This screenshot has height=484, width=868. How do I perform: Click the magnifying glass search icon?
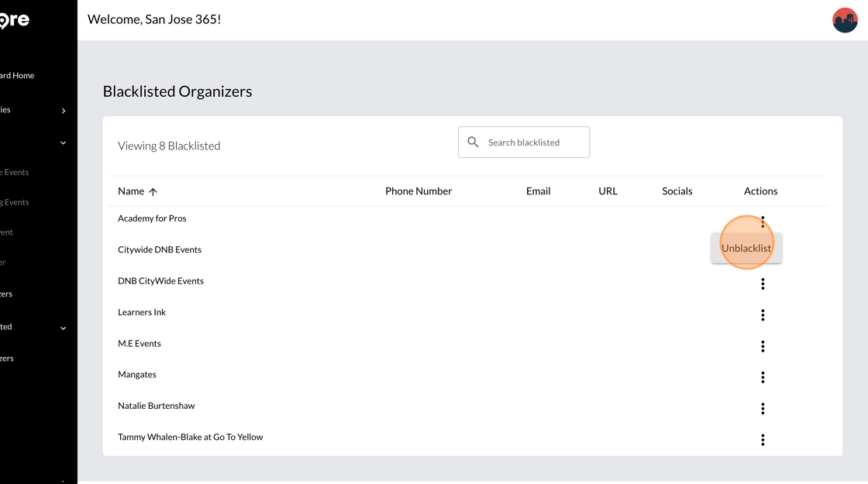point(473,142)
